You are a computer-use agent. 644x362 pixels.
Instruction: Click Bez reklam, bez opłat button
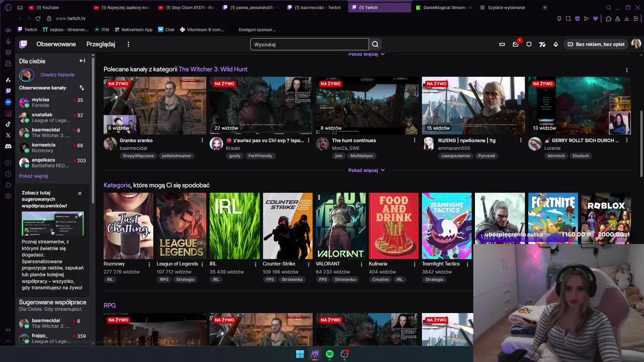pyautogui.click(x=596, y=44)
